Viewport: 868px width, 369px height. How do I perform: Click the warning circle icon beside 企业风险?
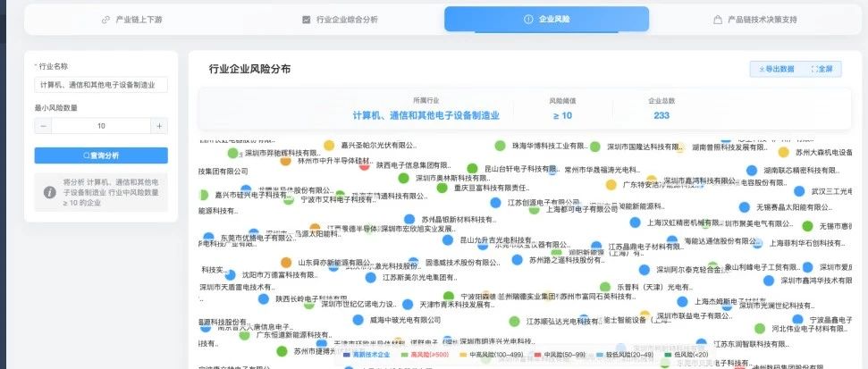[x=528, y=20]
